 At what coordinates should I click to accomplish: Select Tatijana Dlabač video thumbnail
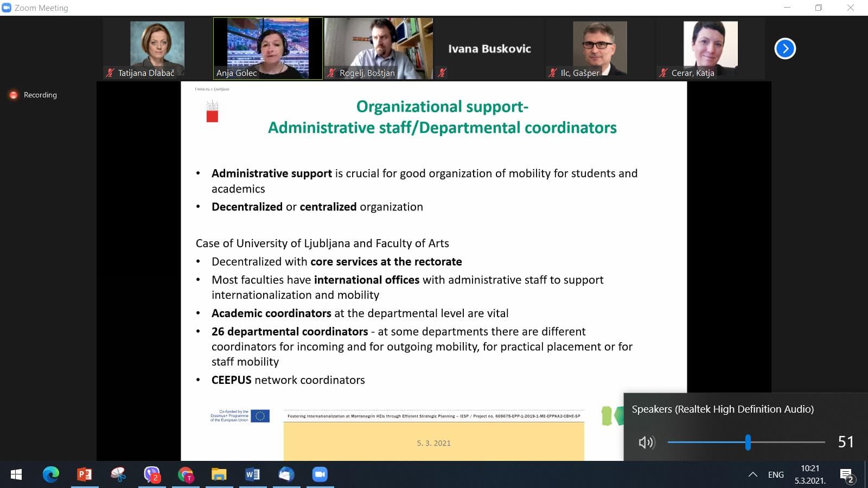click(x=157, y=48)
